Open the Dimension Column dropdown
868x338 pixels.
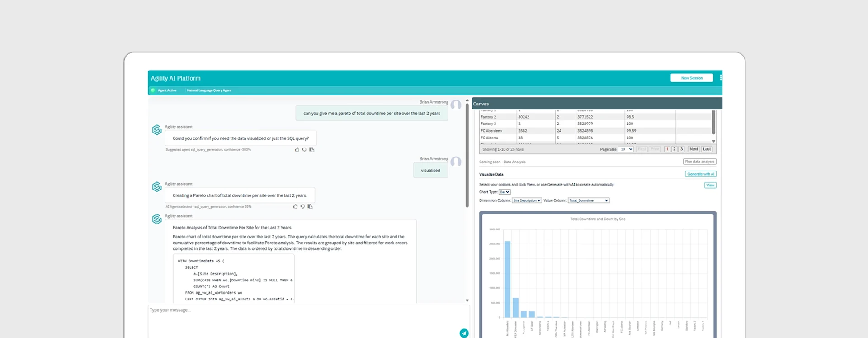point(527,200)
